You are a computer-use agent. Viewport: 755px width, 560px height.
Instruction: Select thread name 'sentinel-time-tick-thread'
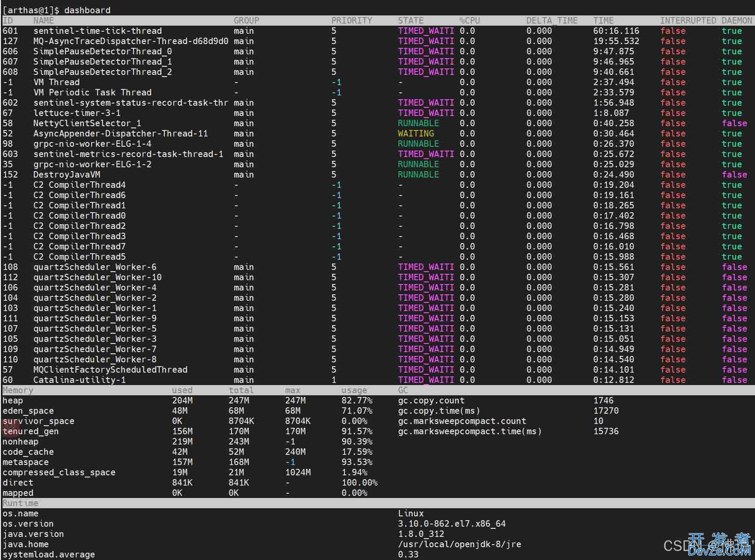pos(98,31)
